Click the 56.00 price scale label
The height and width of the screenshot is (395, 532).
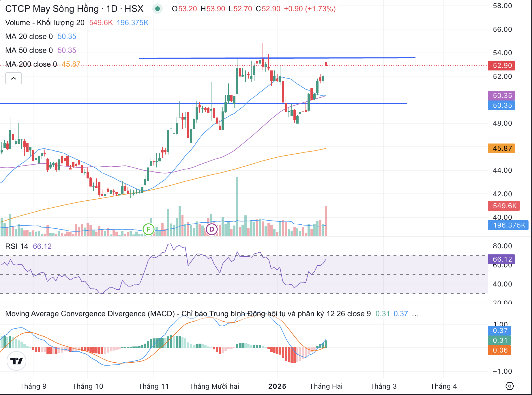[x=502, y=29]
